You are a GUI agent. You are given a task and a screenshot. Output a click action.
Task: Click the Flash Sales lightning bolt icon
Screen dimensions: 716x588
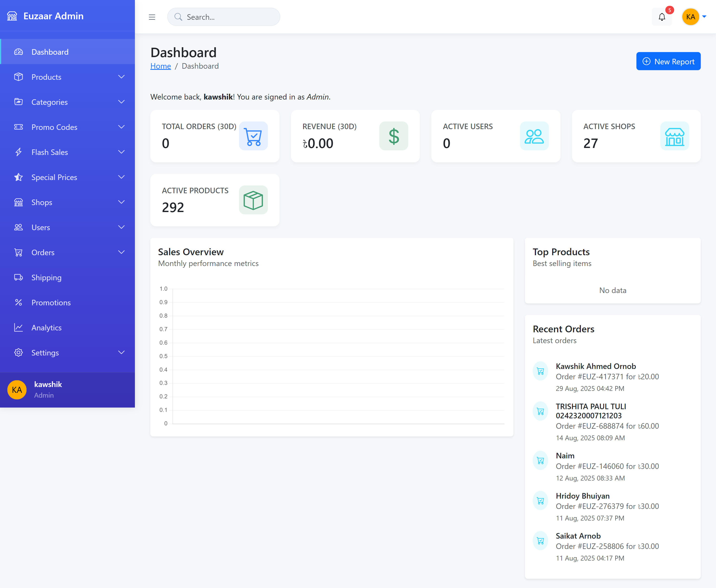tap(19, 152)
